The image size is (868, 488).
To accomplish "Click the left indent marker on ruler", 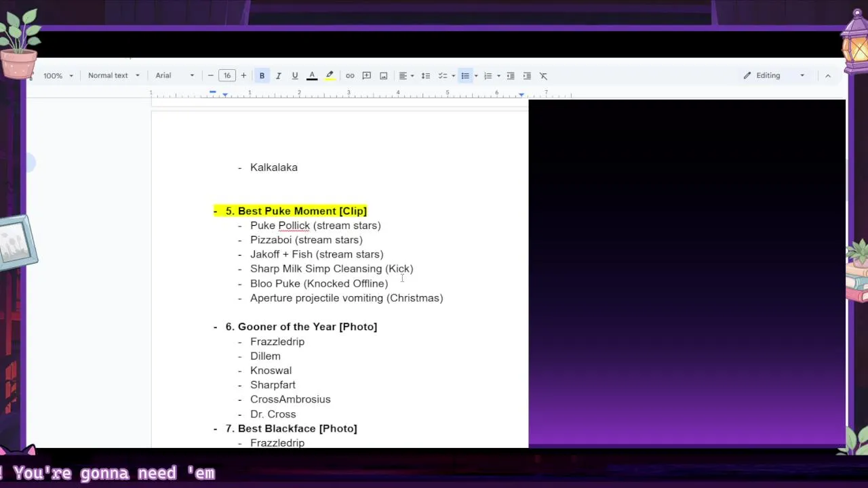I will coord(225,95).
